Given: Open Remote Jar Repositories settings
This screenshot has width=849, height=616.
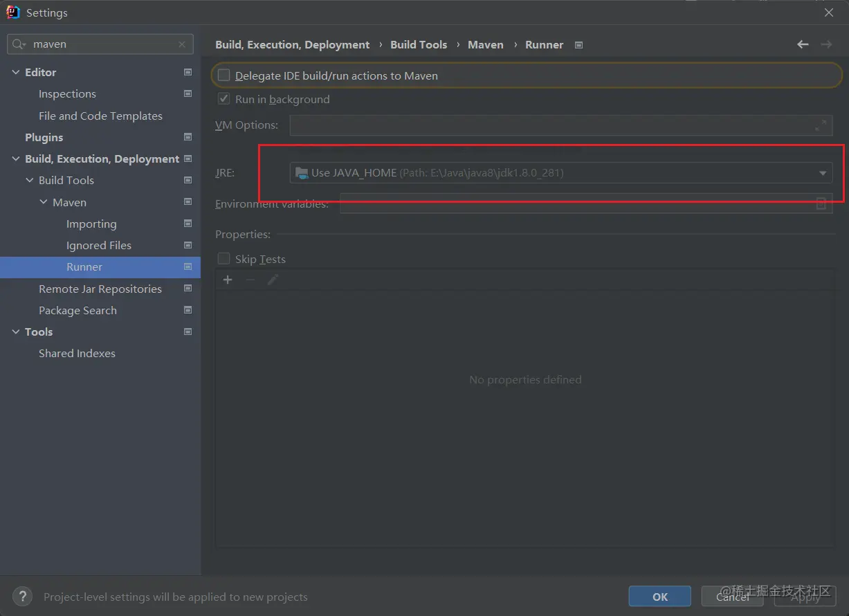Looking at the screenshot, I should pos(100,289).
